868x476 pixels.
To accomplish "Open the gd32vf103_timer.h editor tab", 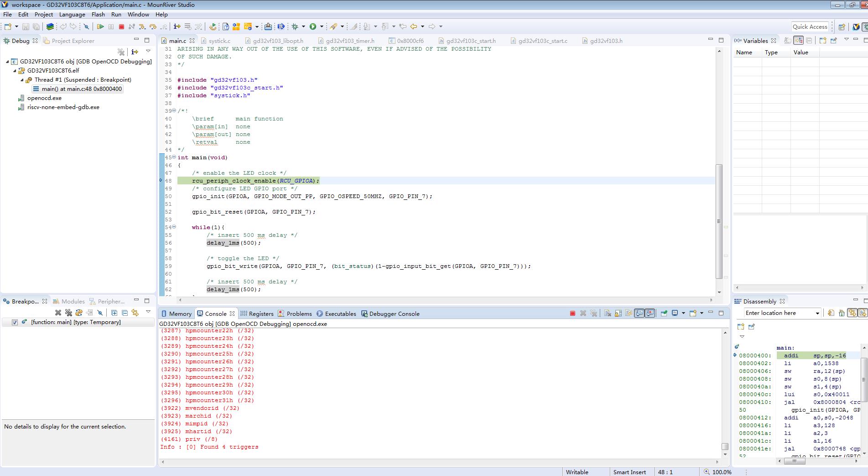I will [346, 41].
